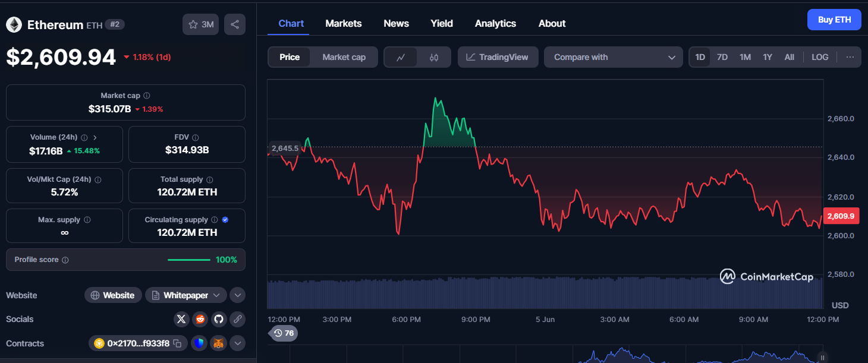Open the Chart tab
This screenshot has width=868, height=363.
pos(291,23)
